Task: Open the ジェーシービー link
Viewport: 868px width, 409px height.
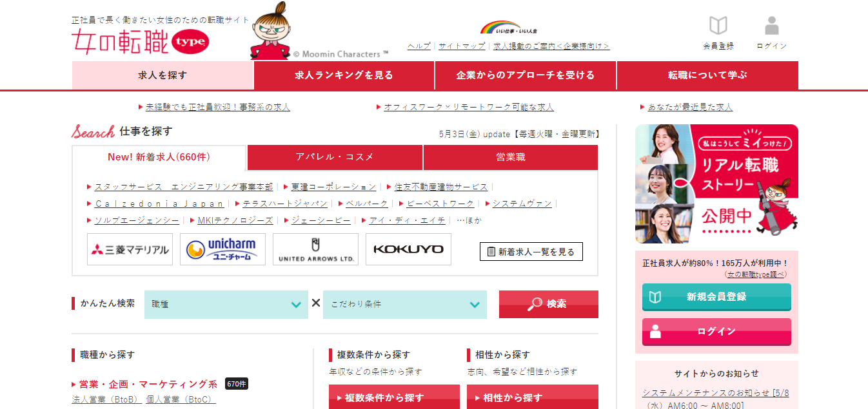Action: pos(321,220)
